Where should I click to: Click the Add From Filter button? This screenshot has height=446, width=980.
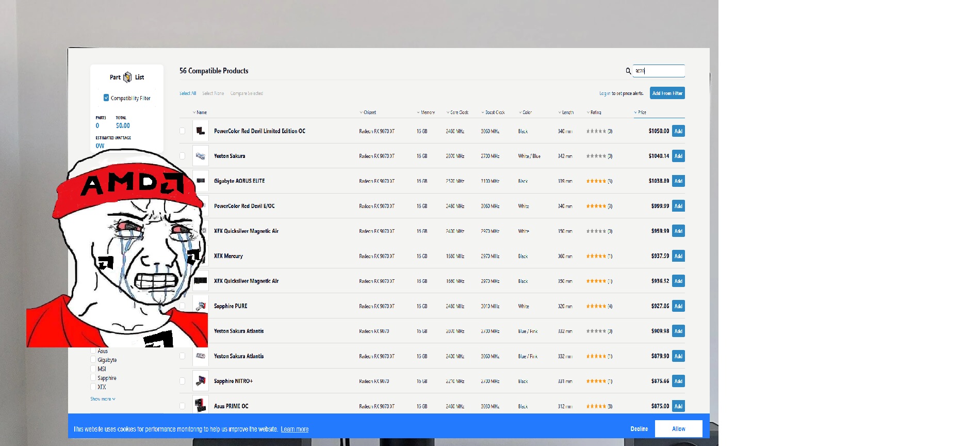[x=667, y=93]
